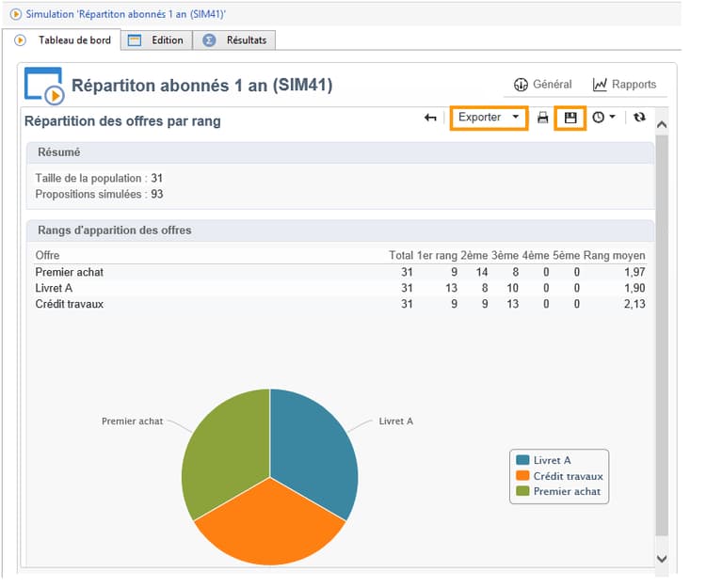Click the Simulation 'Répartiton abonnés 1 an (SIM41)' header text

[x=125, y=14]
